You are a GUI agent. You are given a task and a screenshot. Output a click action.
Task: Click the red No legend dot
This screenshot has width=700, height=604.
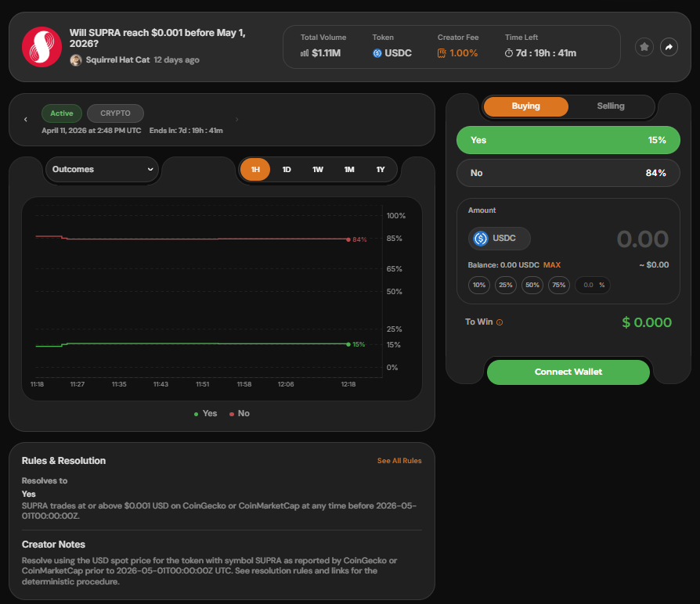232,414
